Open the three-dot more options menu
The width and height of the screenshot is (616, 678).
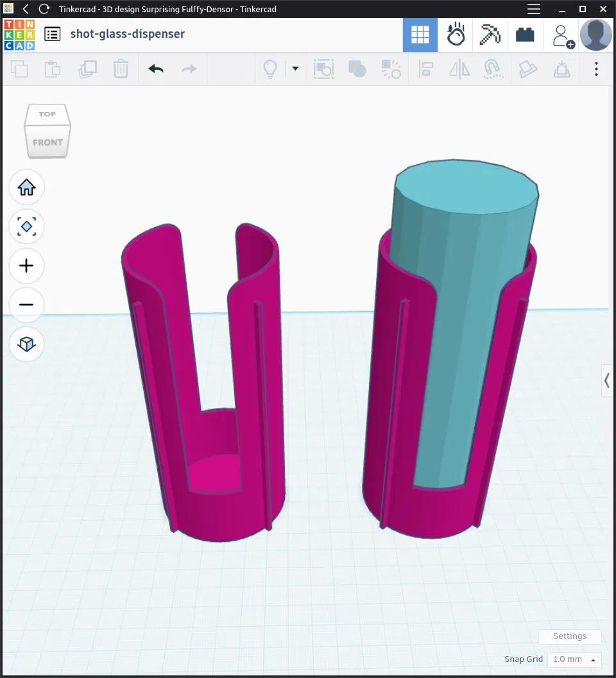click(x=596, y=69)
